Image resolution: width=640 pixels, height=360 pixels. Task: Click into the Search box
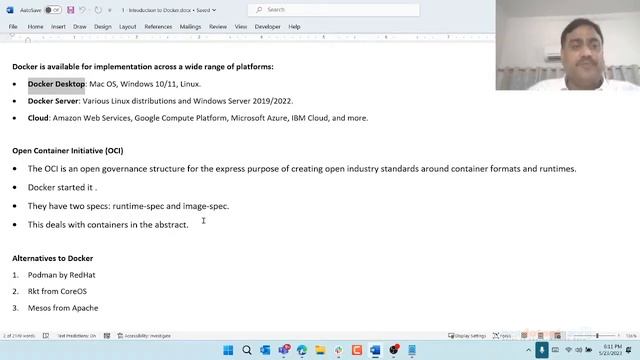coord(333,10)
